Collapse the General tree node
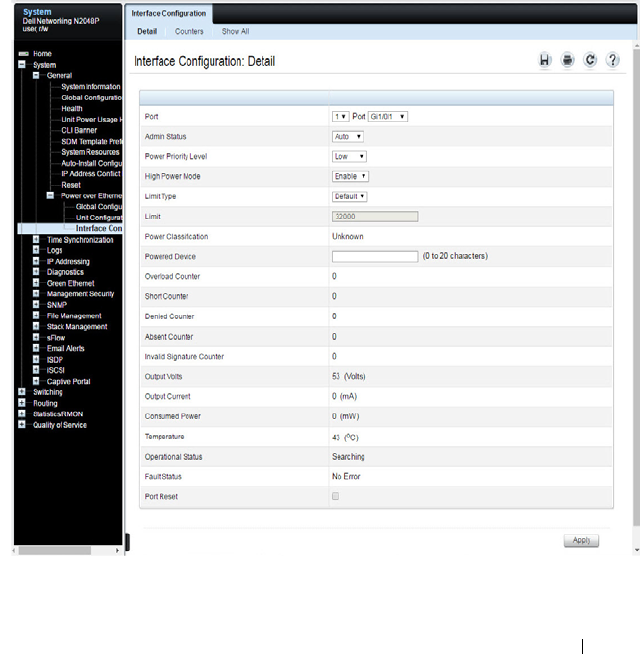 pos(36,75)
